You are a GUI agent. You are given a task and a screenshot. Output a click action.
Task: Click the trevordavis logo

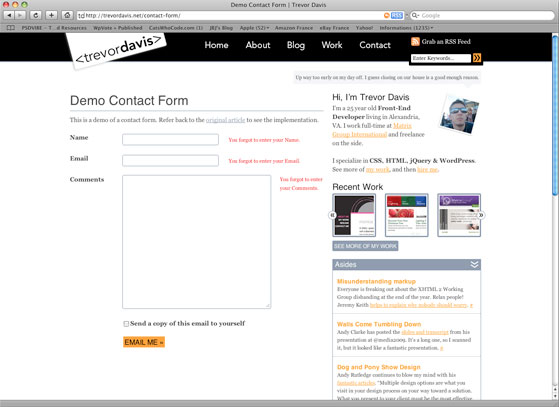[x=117, y=51]
